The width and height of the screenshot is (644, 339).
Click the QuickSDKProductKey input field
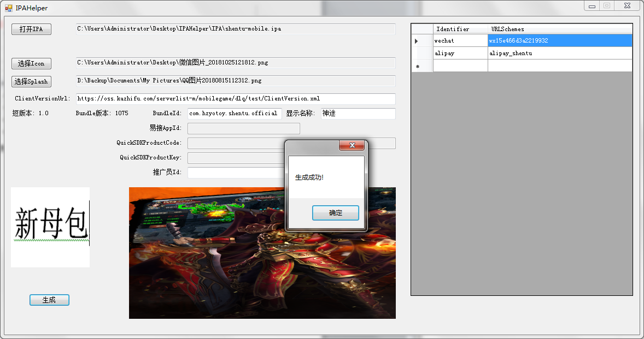click(236, 158)
